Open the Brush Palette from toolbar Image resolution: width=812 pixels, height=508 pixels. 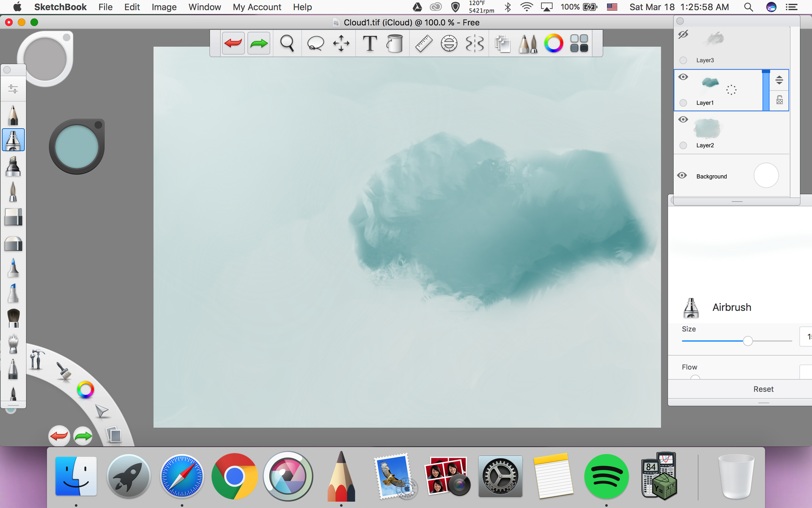(528, 43)
